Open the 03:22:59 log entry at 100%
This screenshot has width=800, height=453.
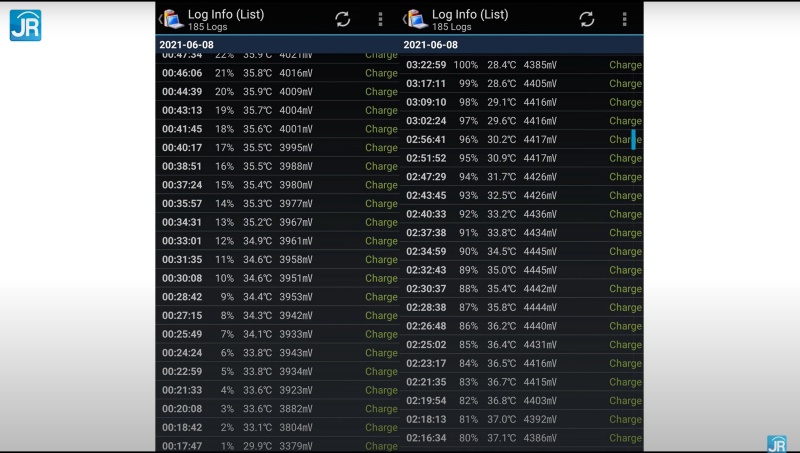tap(522, 65)
